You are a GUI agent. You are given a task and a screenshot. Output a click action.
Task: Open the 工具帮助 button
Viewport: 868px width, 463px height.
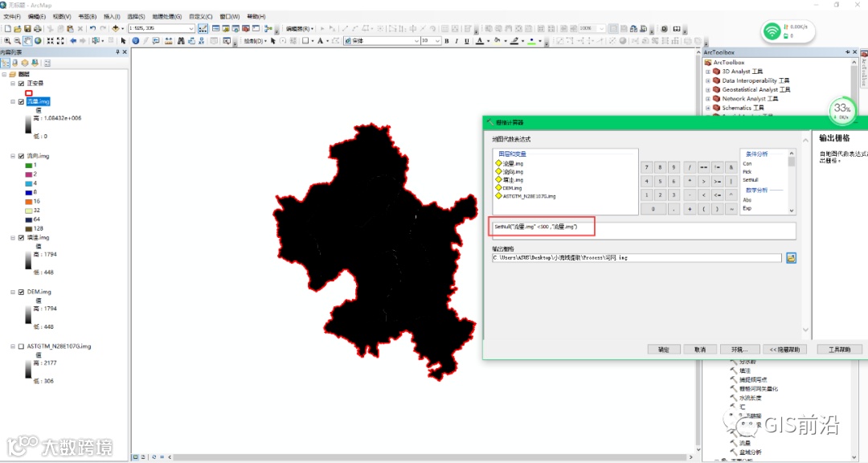tap(839, 350)
